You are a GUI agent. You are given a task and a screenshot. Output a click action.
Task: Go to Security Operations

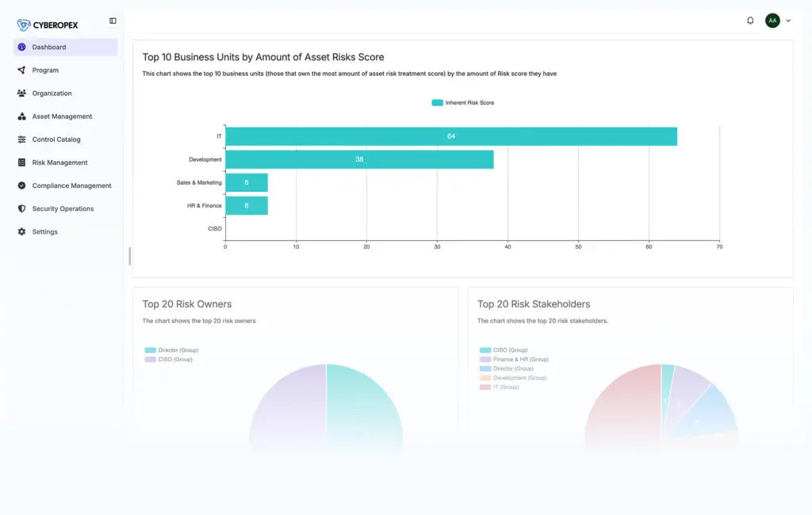click(x=66, y=208)
